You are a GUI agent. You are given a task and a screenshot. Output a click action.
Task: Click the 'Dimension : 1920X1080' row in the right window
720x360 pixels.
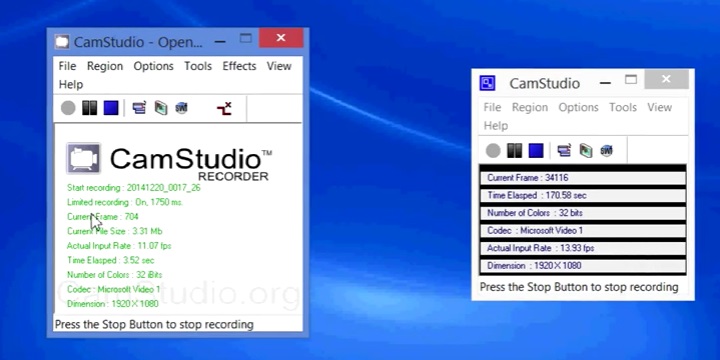tap(583, 266)
